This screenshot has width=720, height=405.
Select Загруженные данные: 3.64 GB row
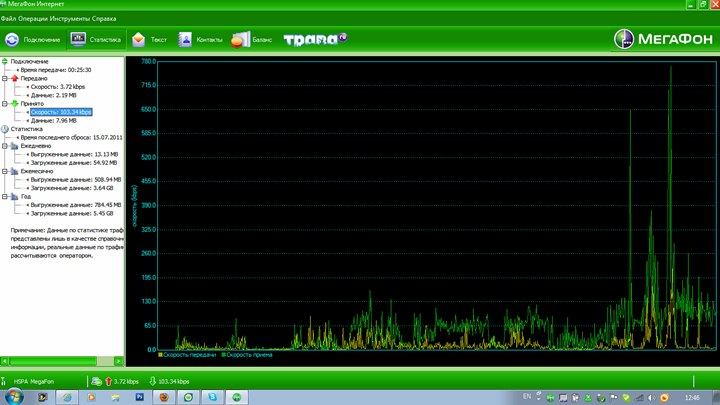point(72,188)
